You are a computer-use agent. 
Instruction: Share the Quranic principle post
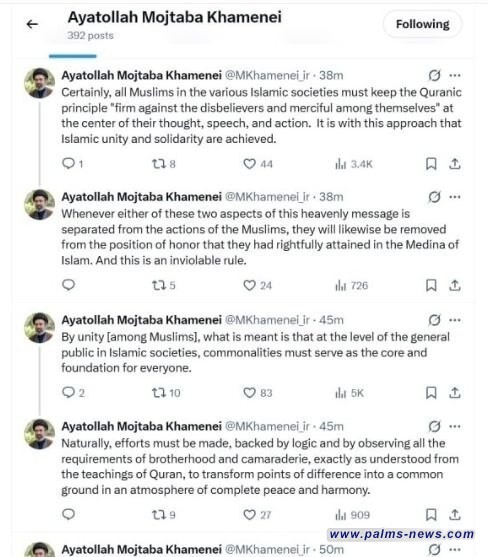455,164
